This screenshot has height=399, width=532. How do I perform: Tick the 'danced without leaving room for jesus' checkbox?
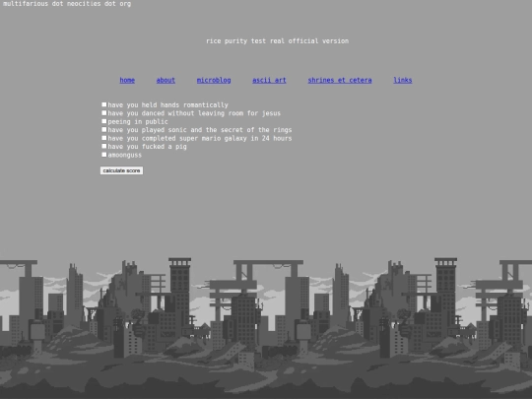point(104,113)
